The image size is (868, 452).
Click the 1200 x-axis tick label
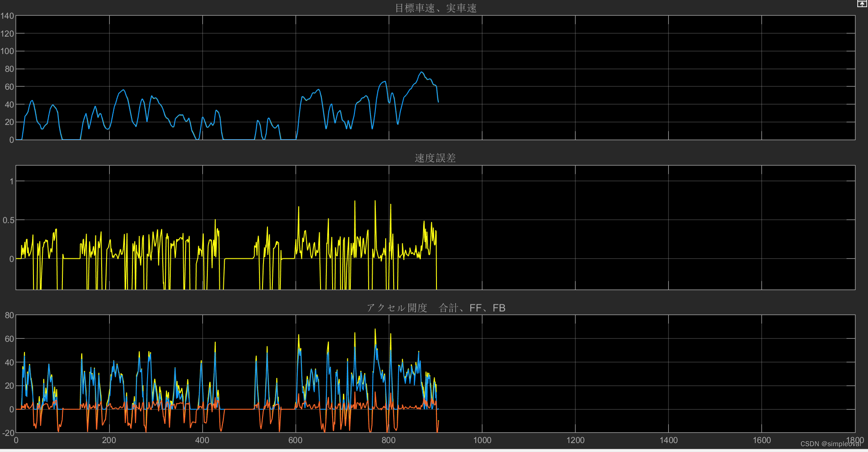pyautogui.click(x=576, y=440)
